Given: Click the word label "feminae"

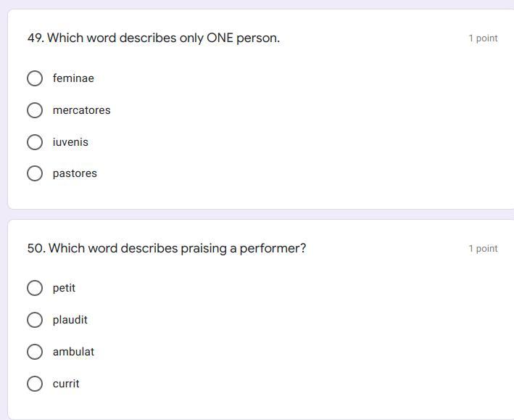Looking at the screenshot, I should [73, 78].
